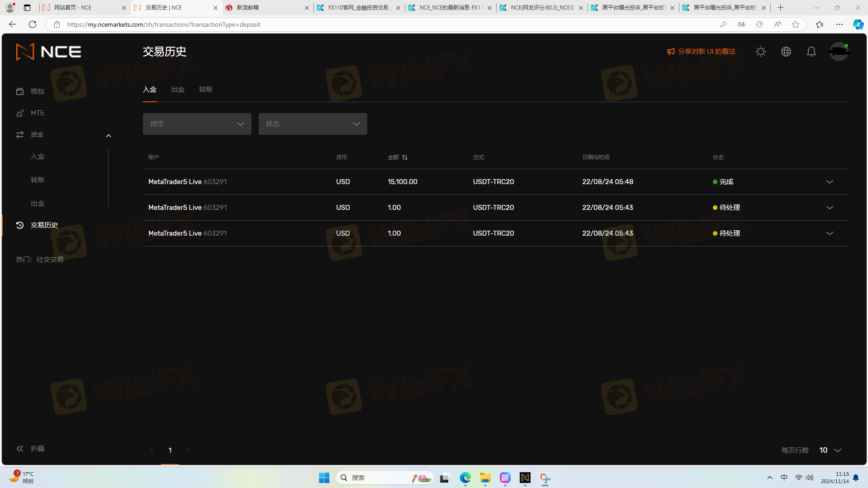Collapse the 资金 funds section
The image size is (868, 488).
(109, 135)
